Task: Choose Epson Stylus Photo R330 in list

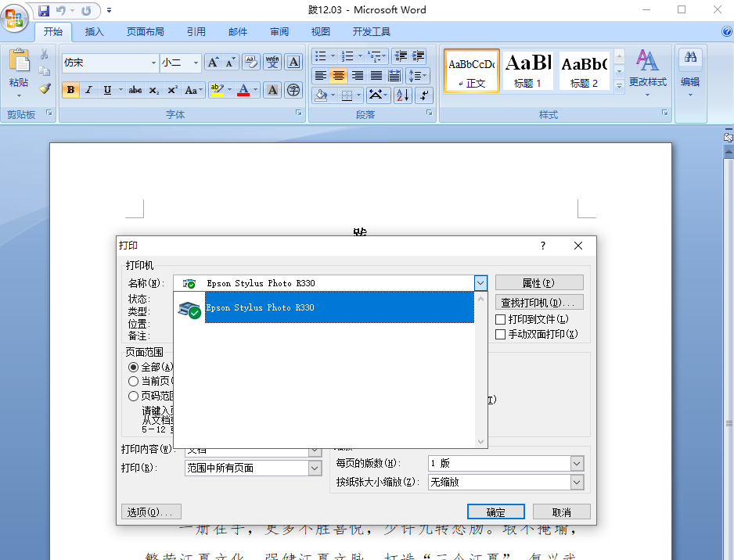Action: click(339, 307)
